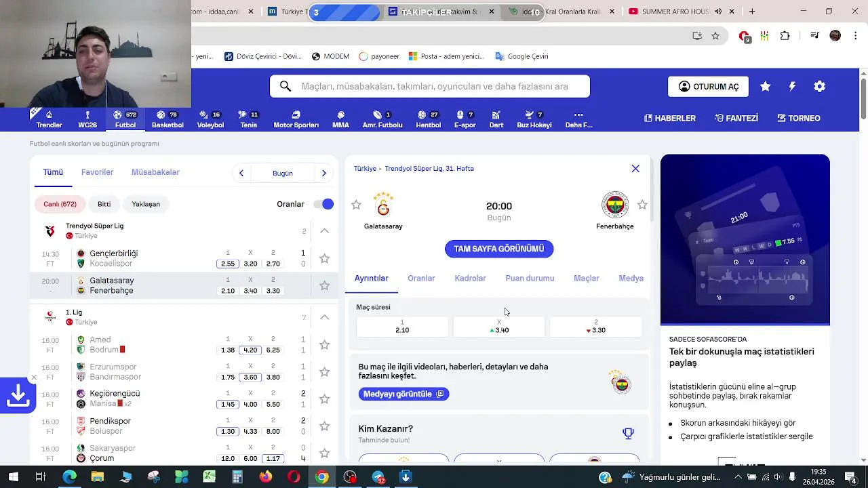
Task: Open the WC26 category
Action: tap(87, 119)
